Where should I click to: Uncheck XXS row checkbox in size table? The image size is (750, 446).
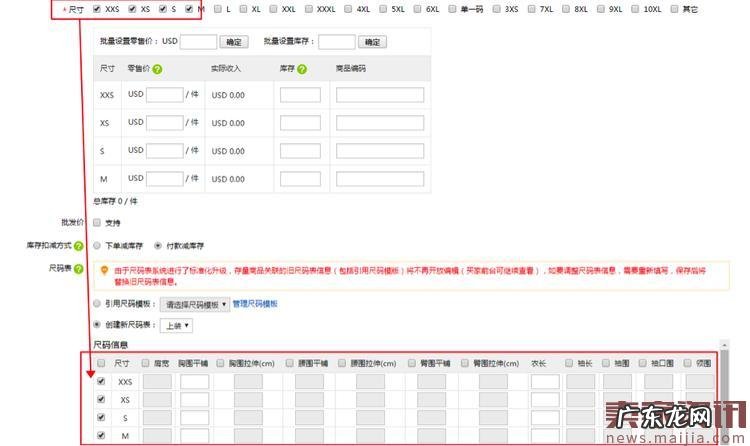[x=101, y=381]
